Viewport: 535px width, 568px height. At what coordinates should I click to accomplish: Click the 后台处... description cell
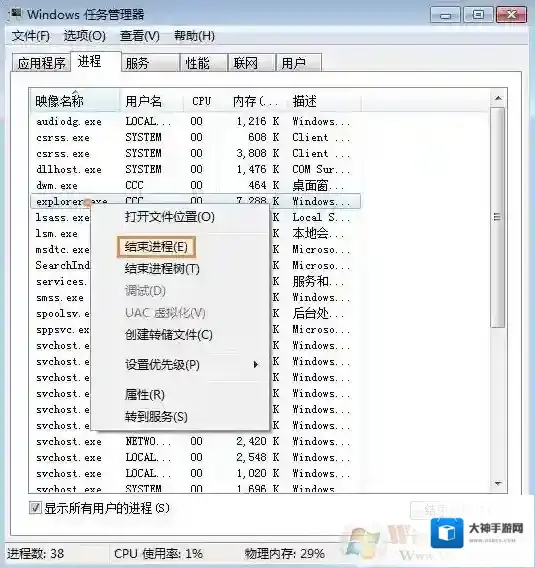coord(318,313)
